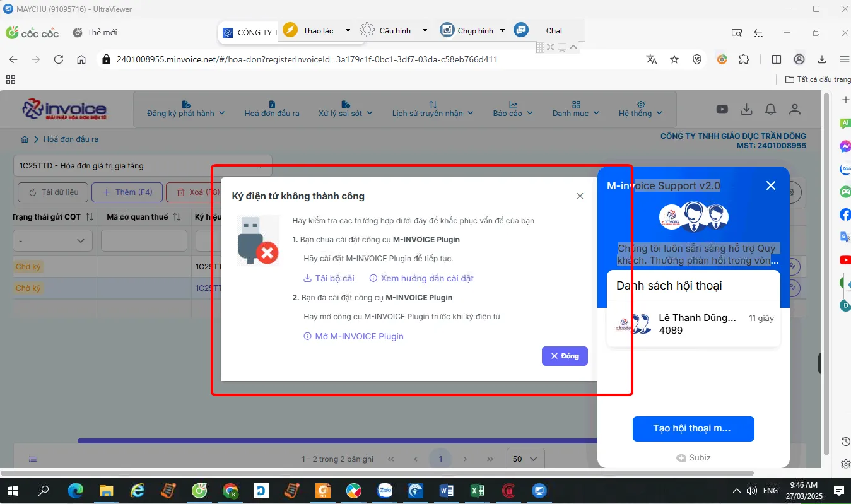Sort by 'Mã cơ quan thuế' column

pyautogui.click(x=177, y=217)
